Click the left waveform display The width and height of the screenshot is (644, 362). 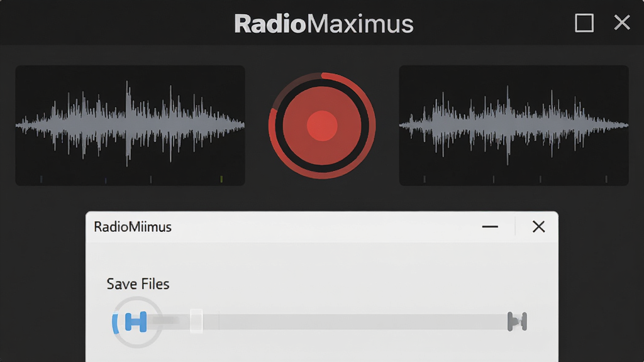pos(130,125)
